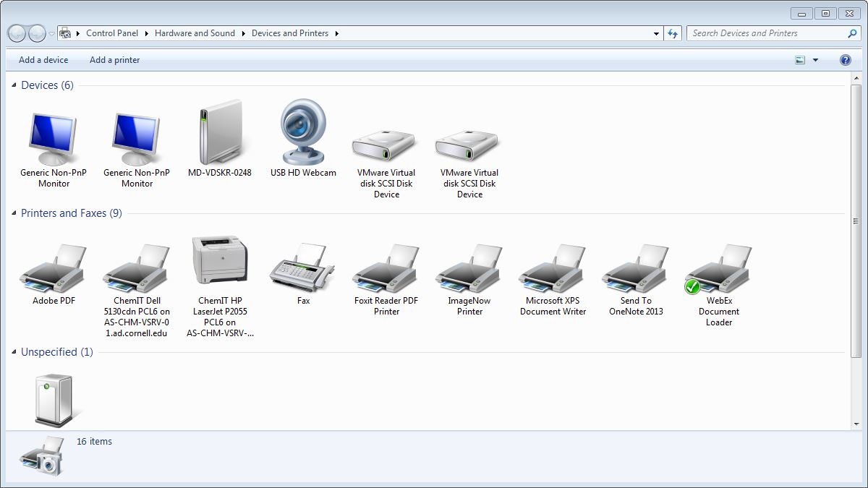Go to Hardware and Sound breadcrumb
Screen dimensions: 868x488
coord(195,33)
